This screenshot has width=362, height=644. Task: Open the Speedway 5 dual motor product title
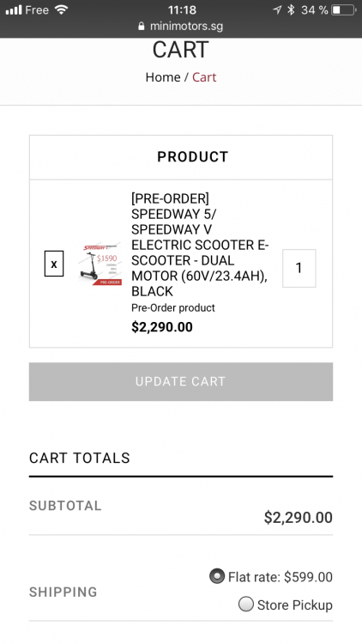click(200, 245)
